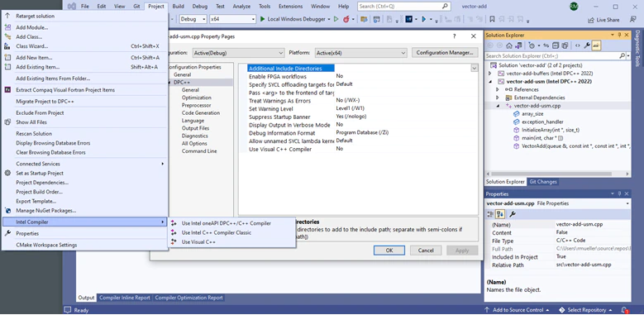
Task: Open the Platform dropdown showing Active(x64)
Action: pos(361,53)
